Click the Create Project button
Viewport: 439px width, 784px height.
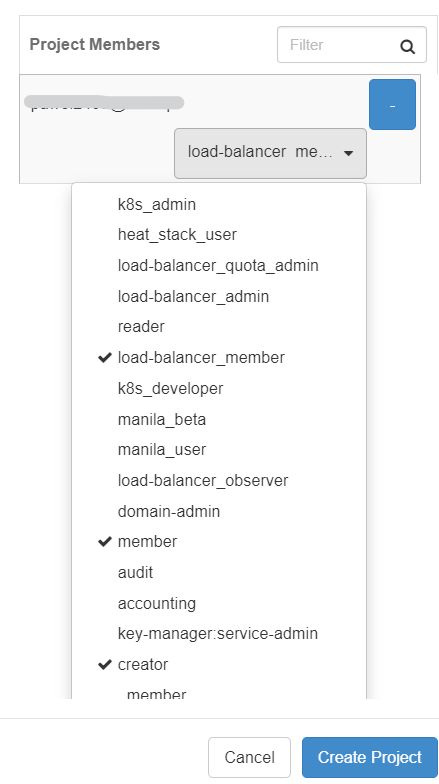point(370,757)
